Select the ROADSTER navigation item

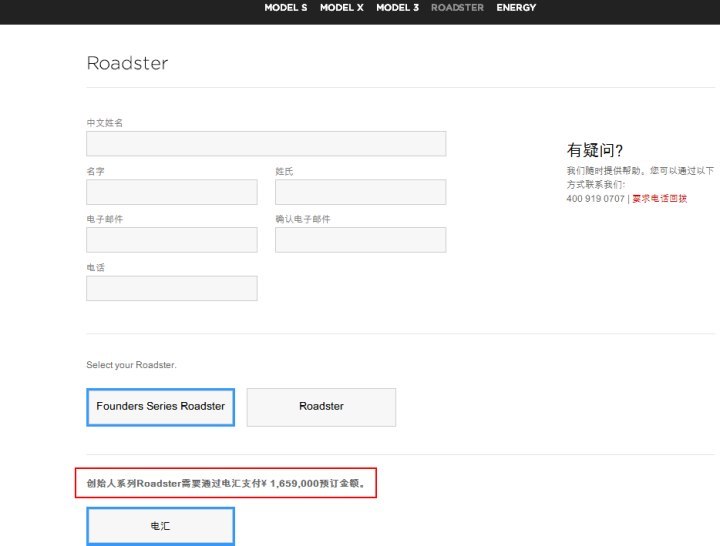(457, 8)
